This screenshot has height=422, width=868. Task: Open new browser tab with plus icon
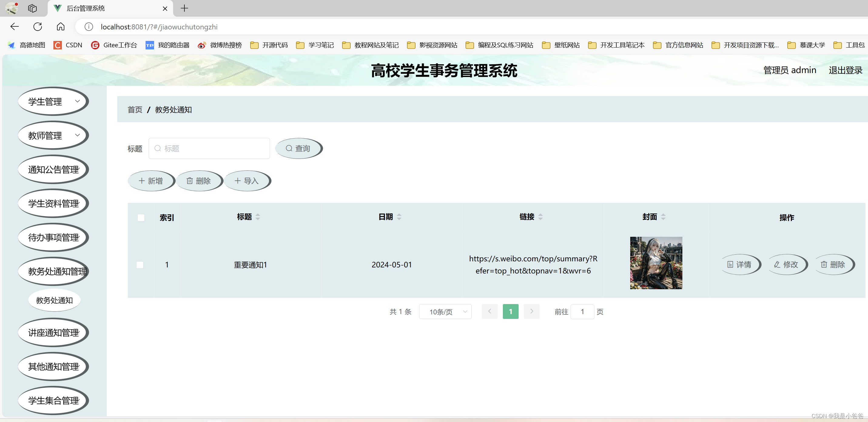[x=184, y=8]
